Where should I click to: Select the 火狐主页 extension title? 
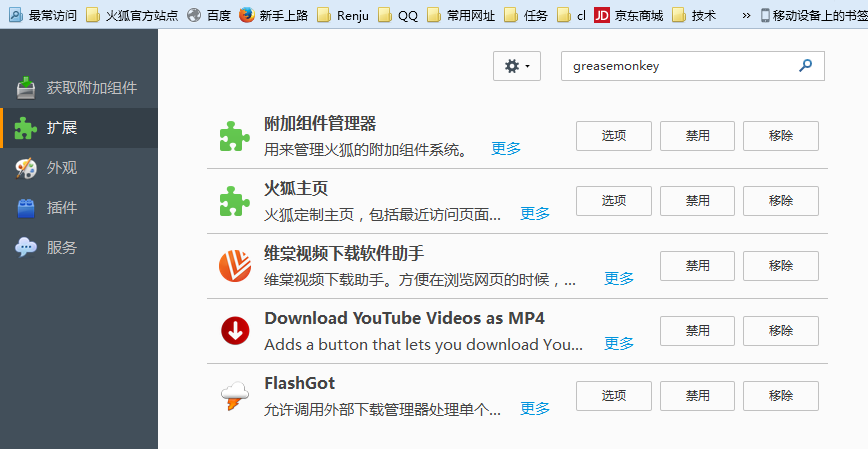296,188
